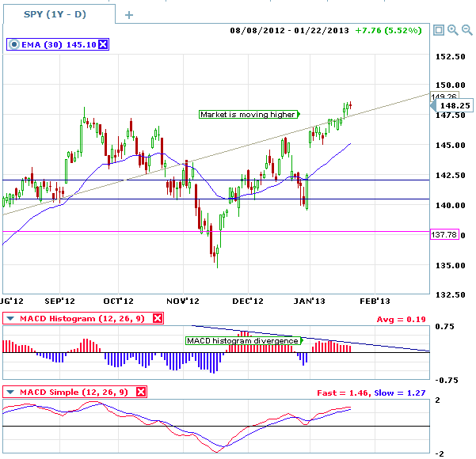Click the 150.00 price axis label
Viewport: 476px width, 459px height.
pyautogui.click(x=450, y=85)
